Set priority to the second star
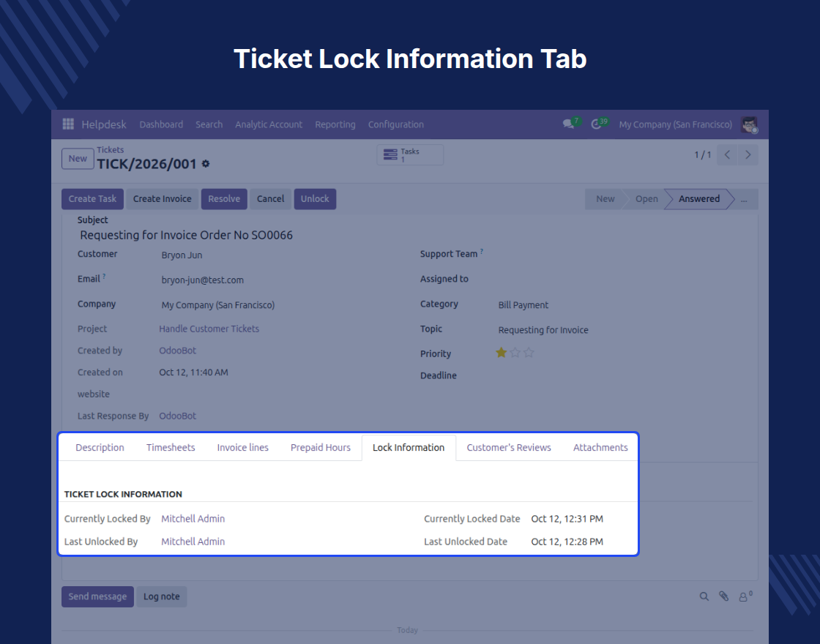Image resolution: width=820 pixels, height=644 pixels. 515,352
